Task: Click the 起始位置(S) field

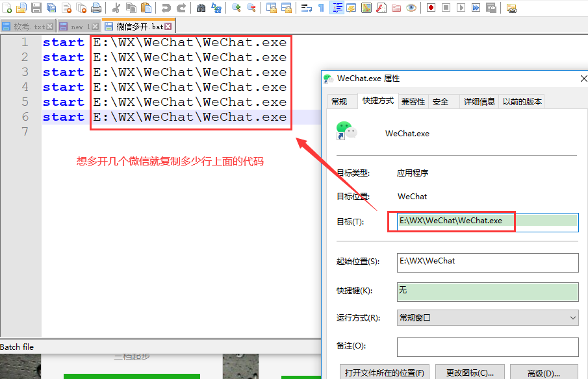Action: pyautogui.click(x=487, y=263)
